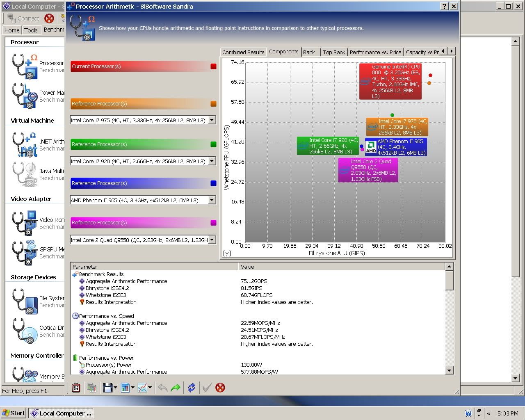
Task: Select the Processor(s) Power row
Action: (x=257, y=365)
